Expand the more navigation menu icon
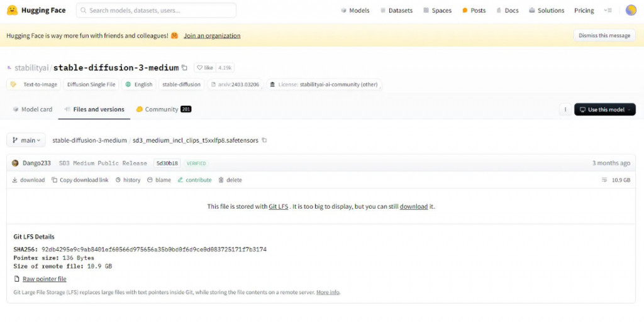Screen dimensions: 644x323 click(x=608, y=10)
